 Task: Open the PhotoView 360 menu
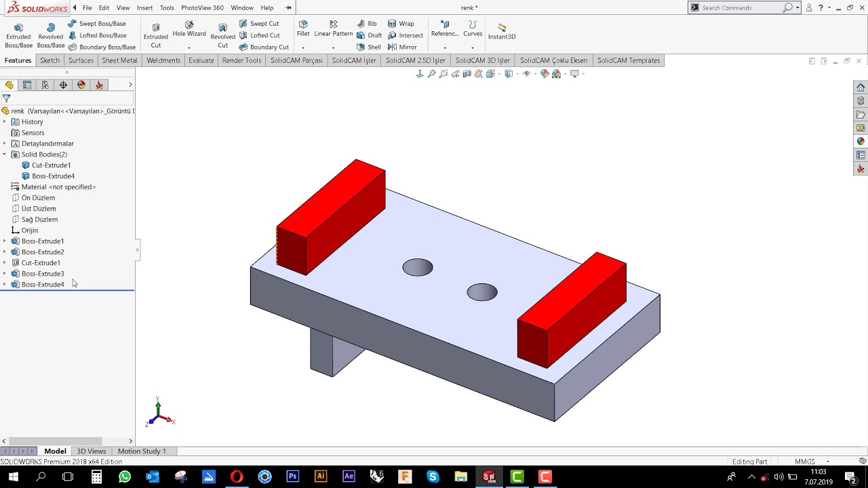coord(202,7)
